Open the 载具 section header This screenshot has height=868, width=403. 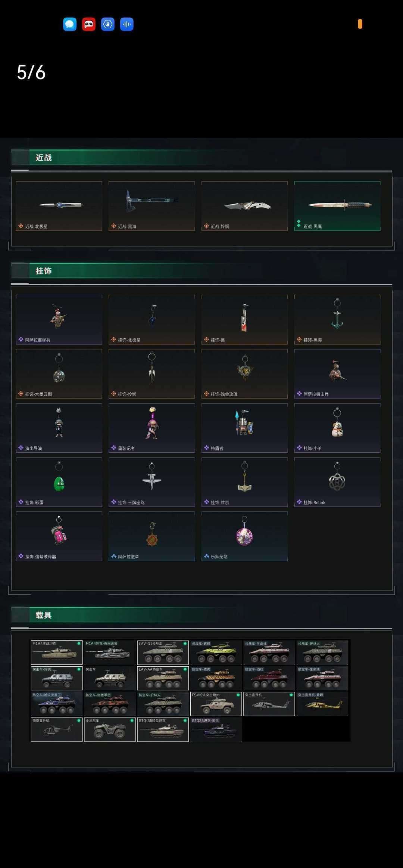click(44, 615)
